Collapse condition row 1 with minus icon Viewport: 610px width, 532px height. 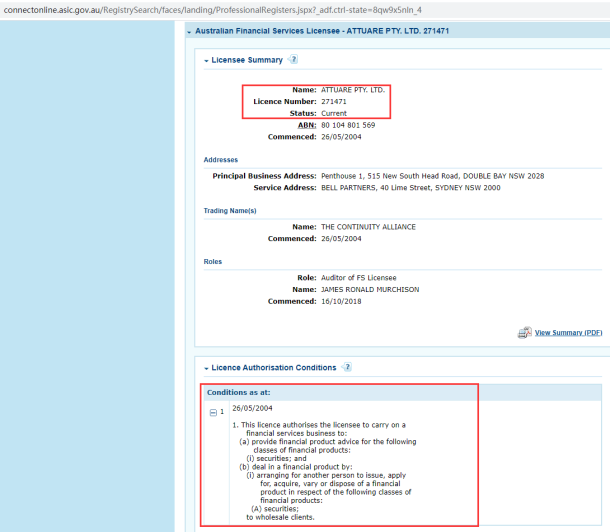(x=213, y=412)
